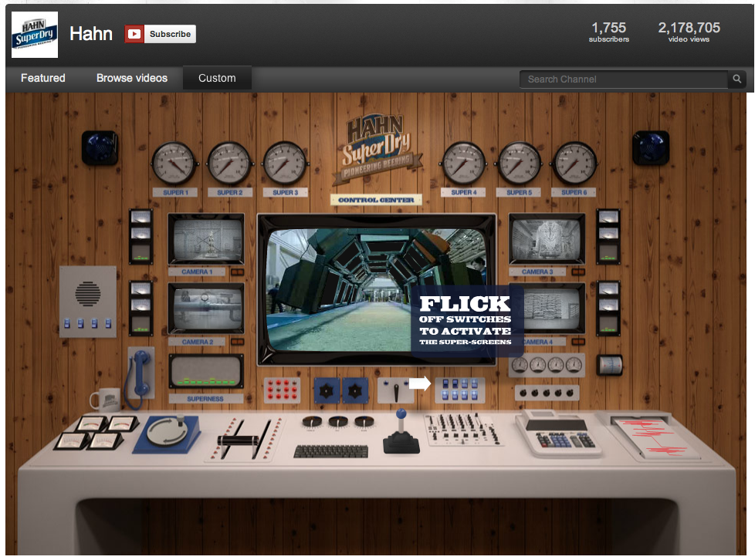Click the Hahn coffee mug
The width and height of the screenshot is (755, 560).
(106, 399)
